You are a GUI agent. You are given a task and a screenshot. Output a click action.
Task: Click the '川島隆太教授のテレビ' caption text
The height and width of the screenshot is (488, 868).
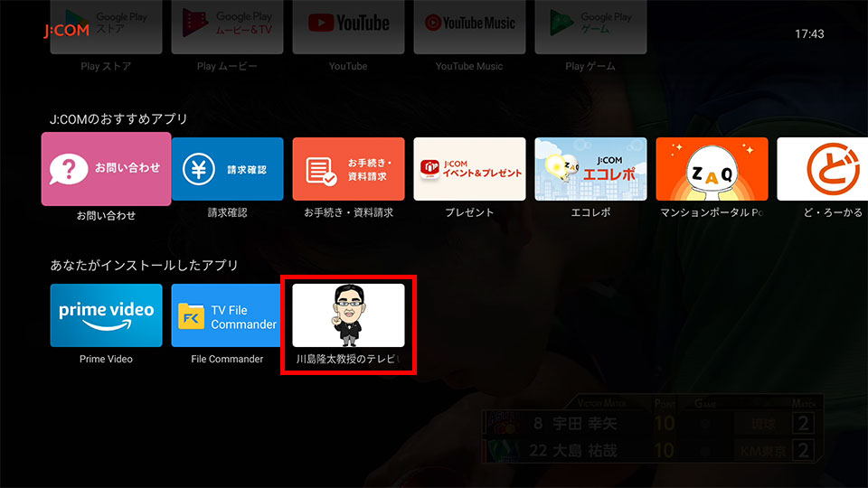(x=347, y=359)
